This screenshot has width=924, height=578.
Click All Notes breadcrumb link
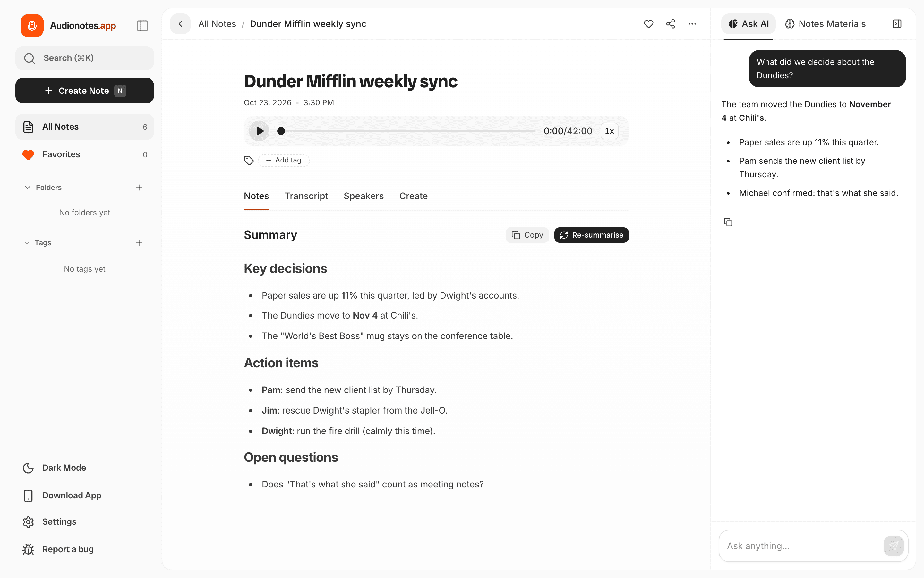[217, 24]
